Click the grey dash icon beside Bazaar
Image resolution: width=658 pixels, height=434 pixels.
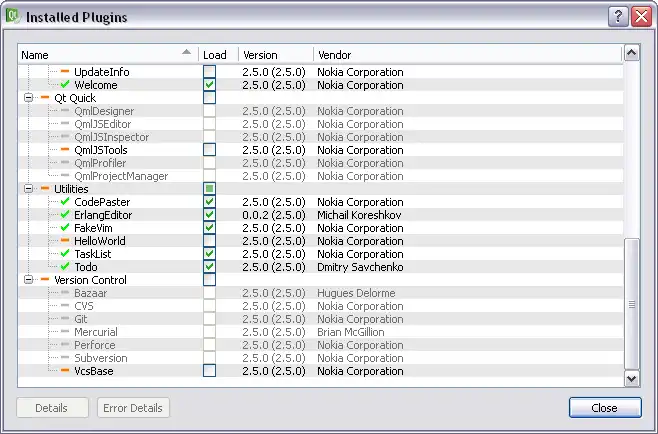[65, 293]
